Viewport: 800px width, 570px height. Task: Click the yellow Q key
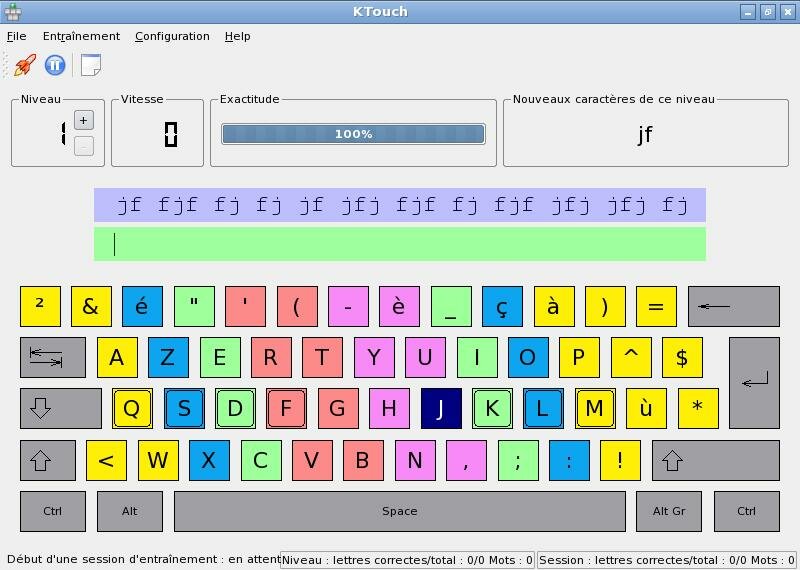pyautogui.click(x=132, y=408)
